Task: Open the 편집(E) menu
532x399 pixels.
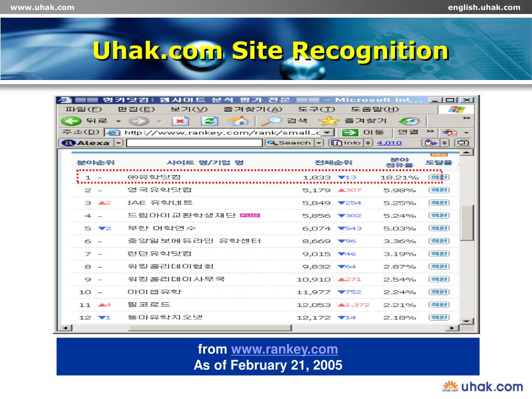Action: point(136,109)
